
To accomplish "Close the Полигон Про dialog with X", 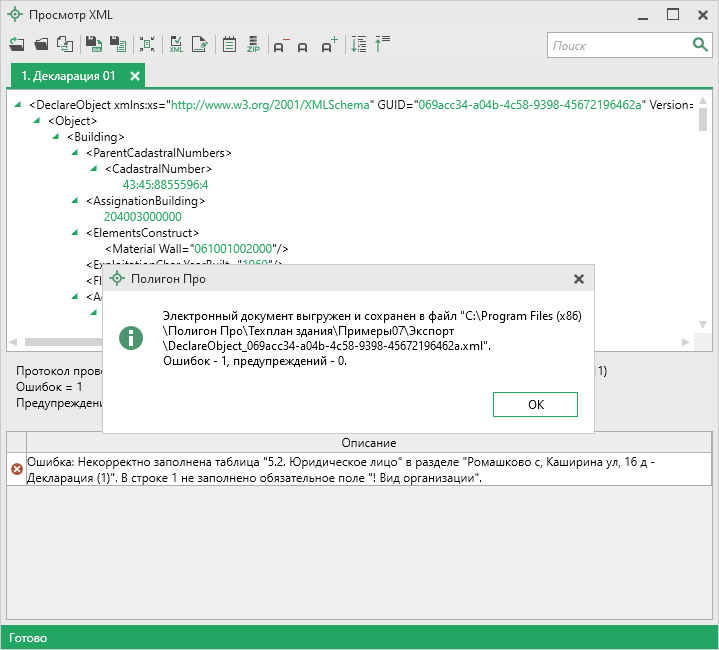I will [578, 279].
